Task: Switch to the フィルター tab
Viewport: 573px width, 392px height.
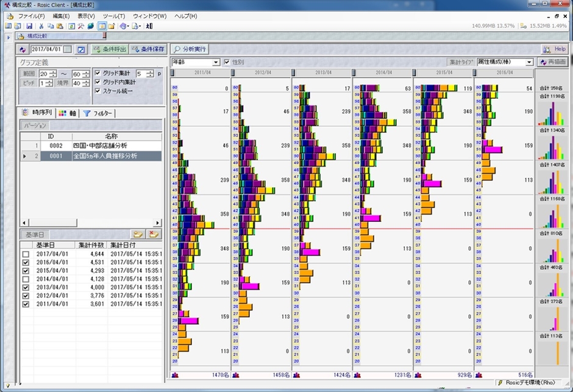Action: click(98, 113)
